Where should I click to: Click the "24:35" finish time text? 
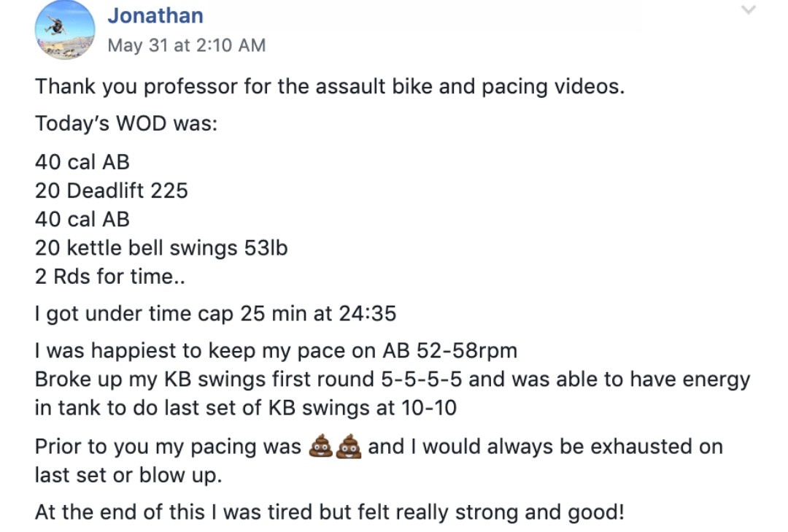[x=367, y=314]
